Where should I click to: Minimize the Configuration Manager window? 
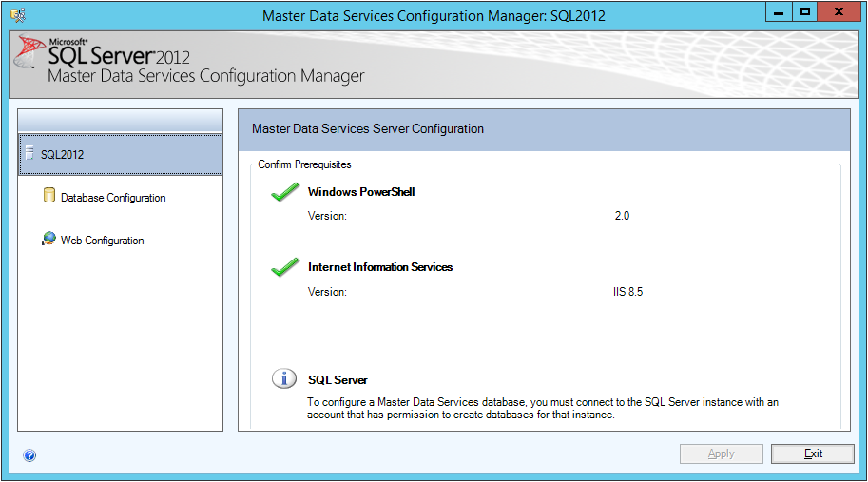click(x=779, y=11)
